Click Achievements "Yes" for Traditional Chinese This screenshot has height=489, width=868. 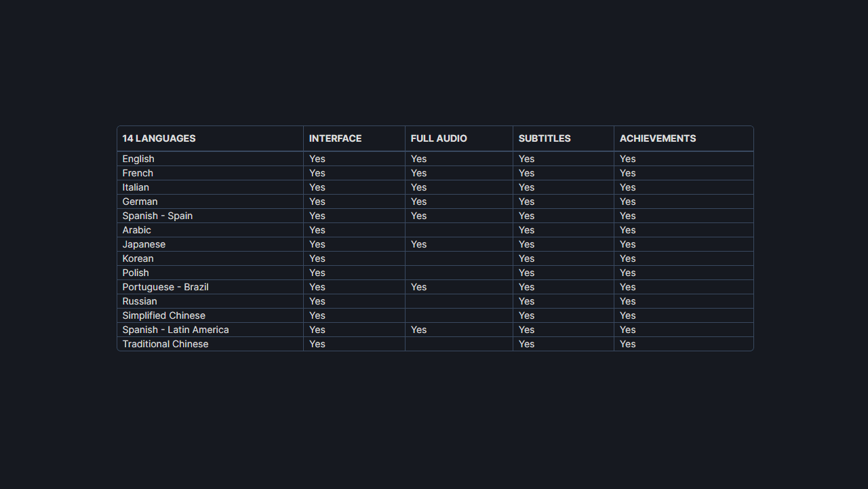[627, 344]
